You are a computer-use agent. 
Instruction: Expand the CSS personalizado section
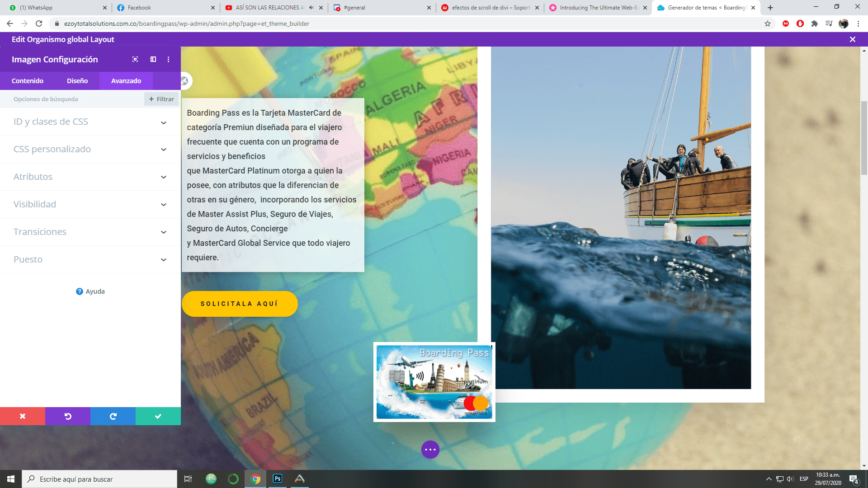pos(90,149)
